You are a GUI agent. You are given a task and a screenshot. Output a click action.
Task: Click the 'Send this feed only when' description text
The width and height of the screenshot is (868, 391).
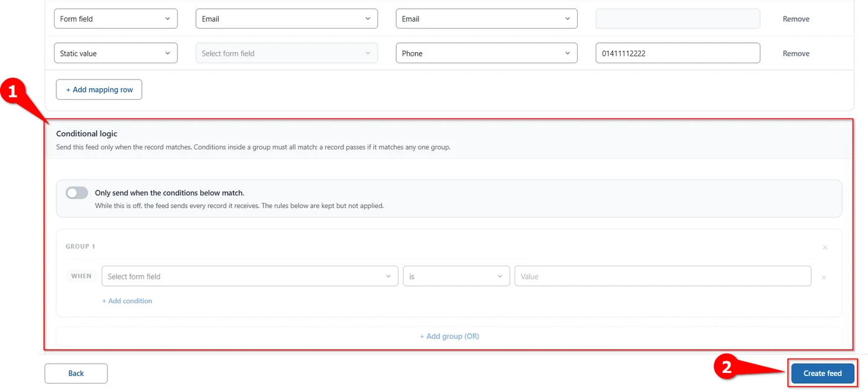point(253,148)
